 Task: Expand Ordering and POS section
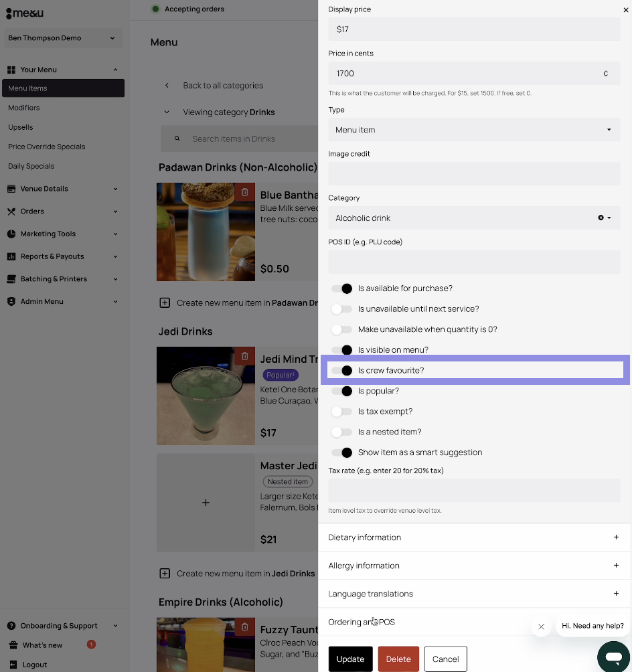pyautogui.click(x=474, y=622)
